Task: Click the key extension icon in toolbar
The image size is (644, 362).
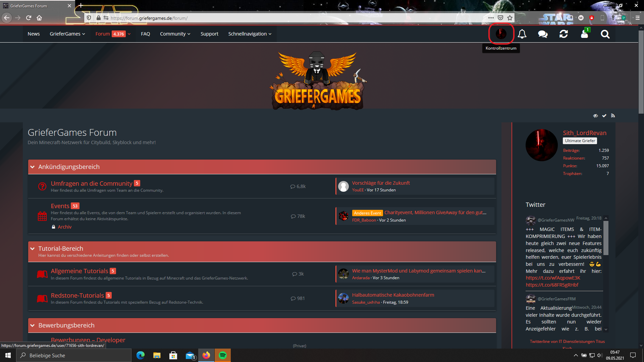Action: [613, 18]
